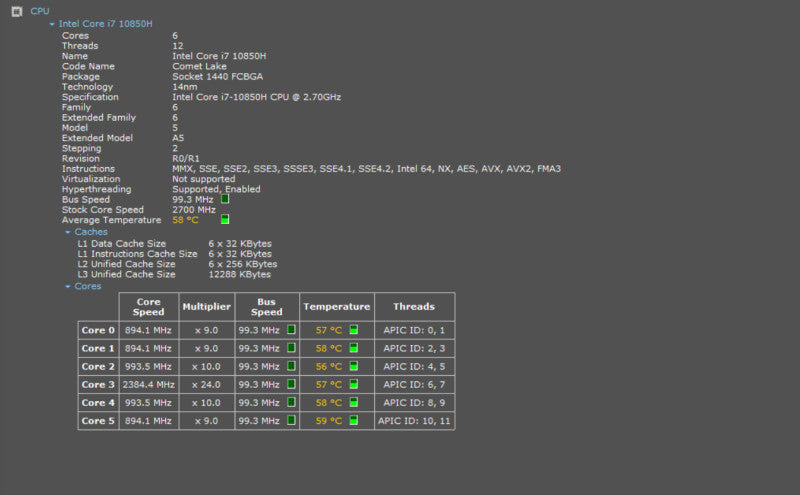This screenshot has width=800, height=495.
Task: Click the L1 Data Cache Size row
Action: point(174,243)
